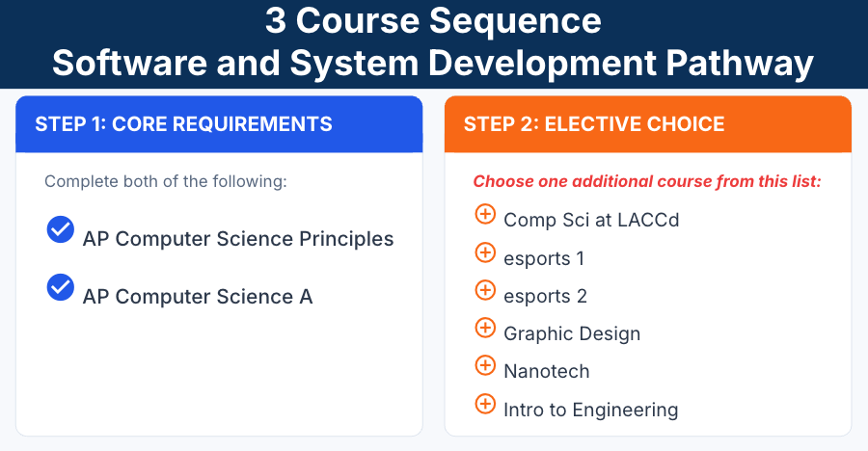Toggle the AP Computer Science Principles checkmark
The height and width of the screenshot is (451, 868).
tap(61, 229)
